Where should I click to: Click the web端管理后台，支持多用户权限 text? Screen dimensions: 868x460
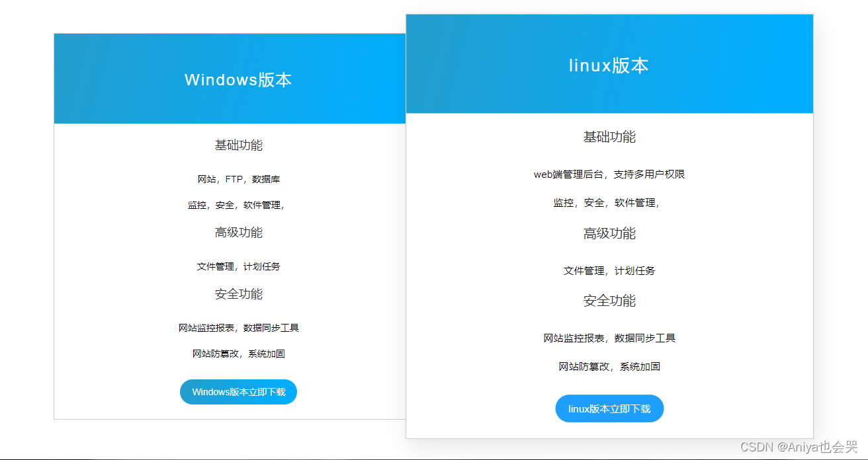[609, 174]
